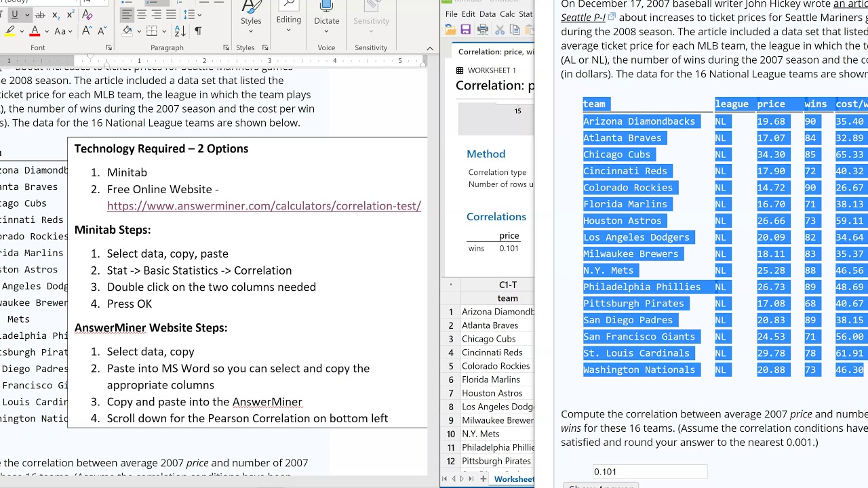The height and width of the screenshot is (488, 868).
Task: Toggle show paragraph marks
Action: pyautogui.click(x=198, y=31)
